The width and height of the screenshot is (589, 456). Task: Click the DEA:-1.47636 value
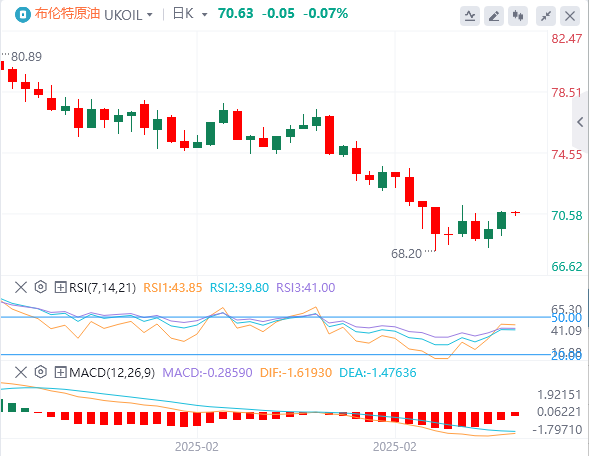pos(378,373)
